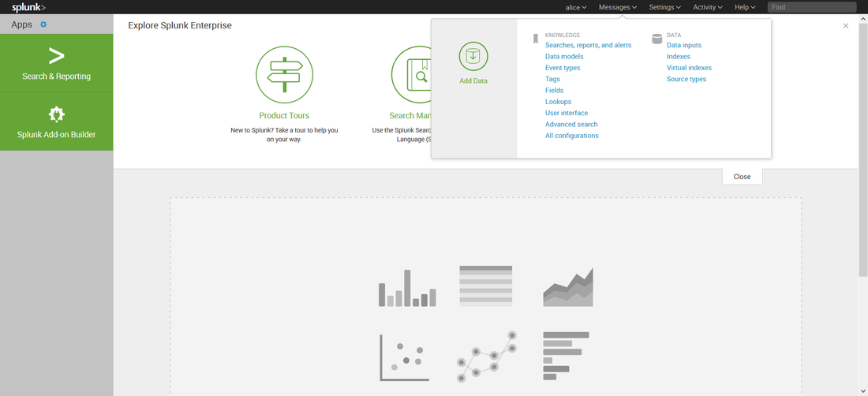Dismiss the Explore Splunk panel with X

[x=845, y=25]
